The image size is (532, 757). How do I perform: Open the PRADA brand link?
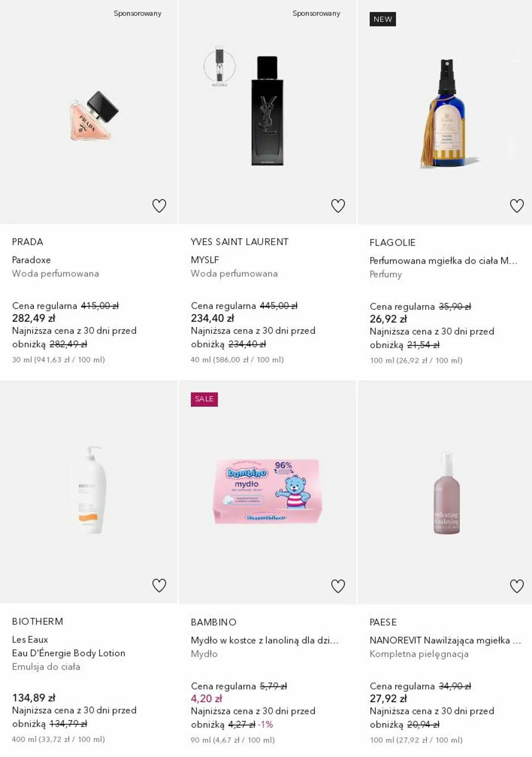pyautogui.click(x=28, y=242)
